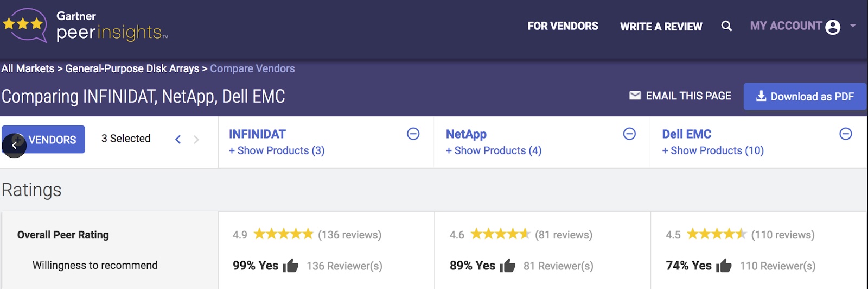The width and height of the screenshot is (868, 289).
Task: Click the Download as PDF button
Action: [x=805, y=97]
